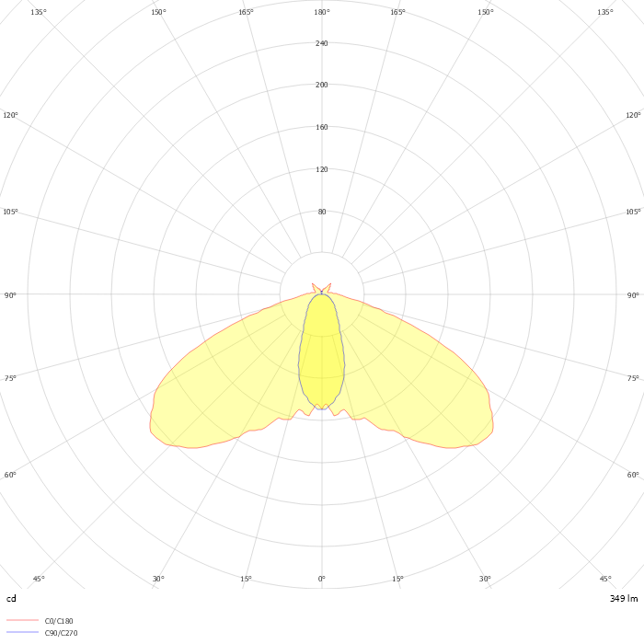The height and width of the screenshot is (644, 644).
Task: Click the "80" intensity scale label
Action: 322,212
